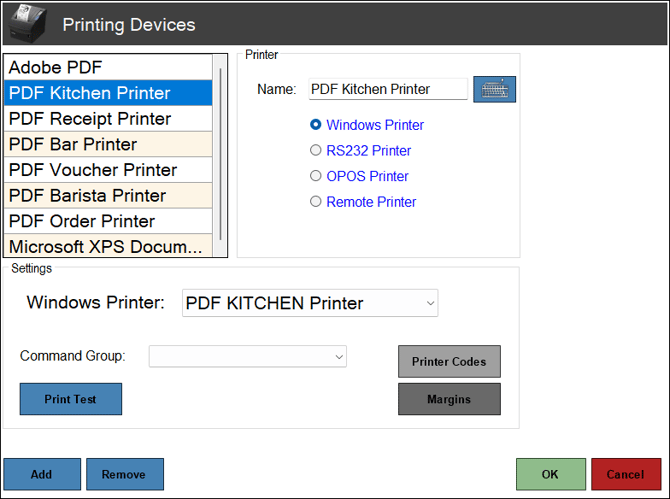This screenshot has height=499, width=670.
Task: Select PDF Bar Printer in the list
Action: 108,144
